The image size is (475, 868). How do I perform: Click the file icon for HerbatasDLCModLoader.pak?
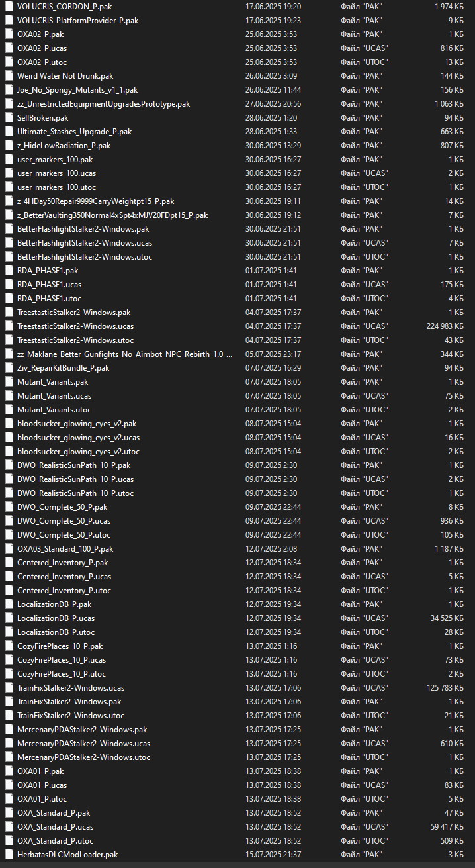[x=9, y=855]
